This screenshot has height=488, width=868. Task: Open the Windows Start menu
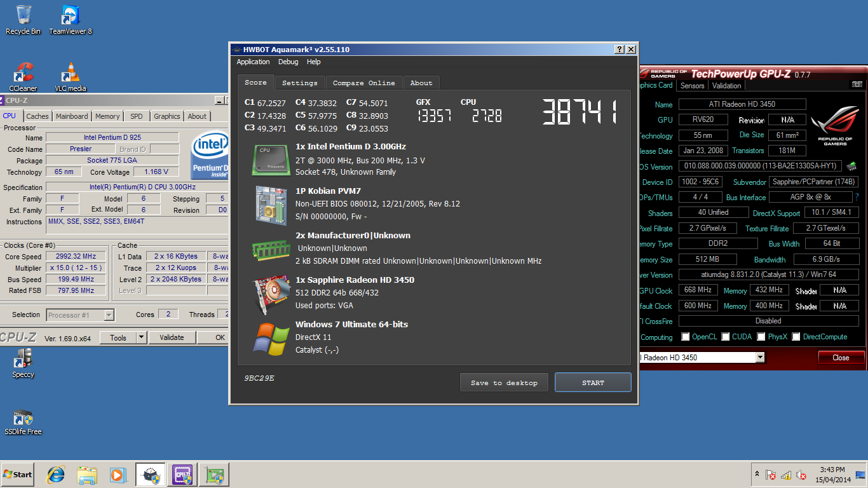click(18, 475)
